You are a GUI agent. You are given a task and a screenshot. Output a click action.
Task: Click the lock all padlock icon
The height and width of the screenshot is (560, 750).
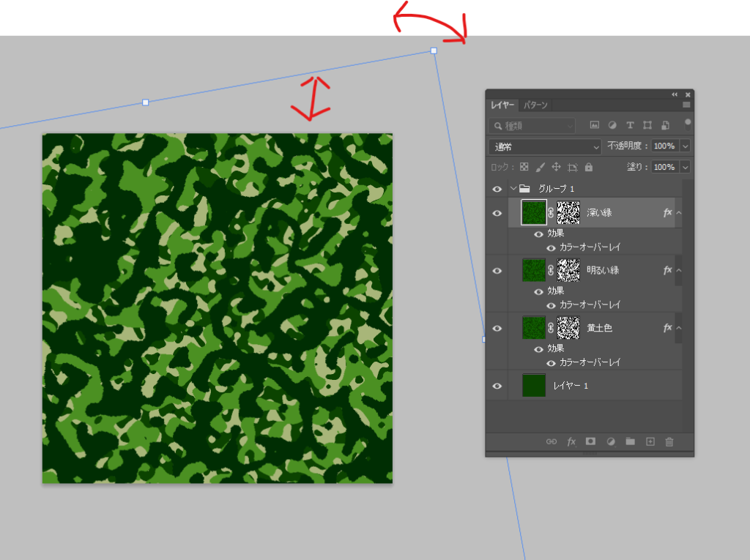[x=589, y=167]
